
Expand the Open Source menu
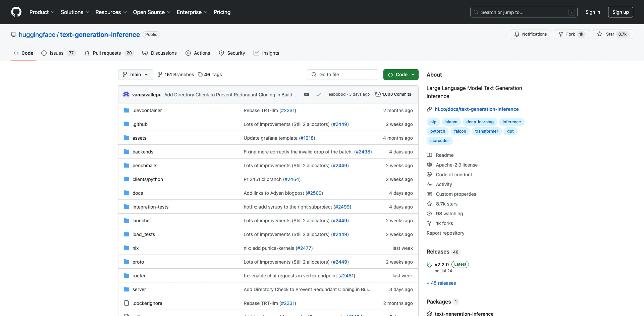pos(152,12)
